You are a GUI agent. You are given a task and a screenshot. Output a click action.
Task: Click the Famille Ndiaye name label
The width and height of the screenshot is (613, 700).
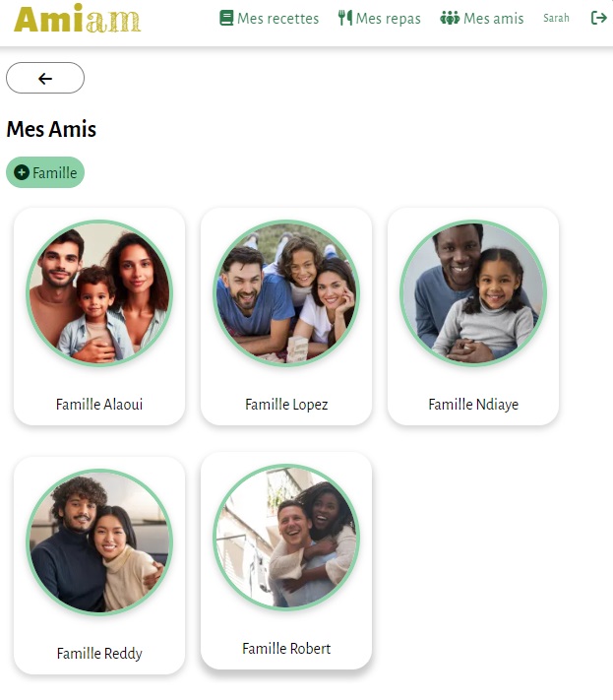(473, 405)
